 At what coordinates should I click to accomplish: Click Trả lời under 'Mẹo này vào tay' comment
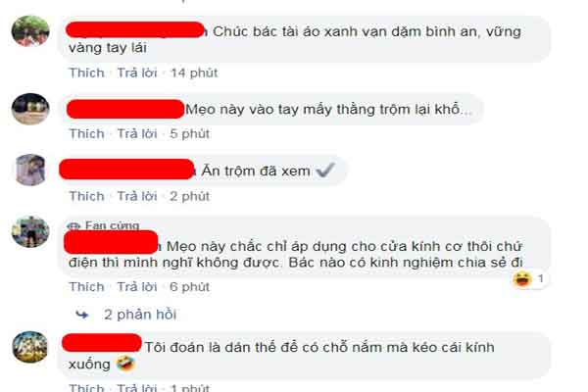137,133
